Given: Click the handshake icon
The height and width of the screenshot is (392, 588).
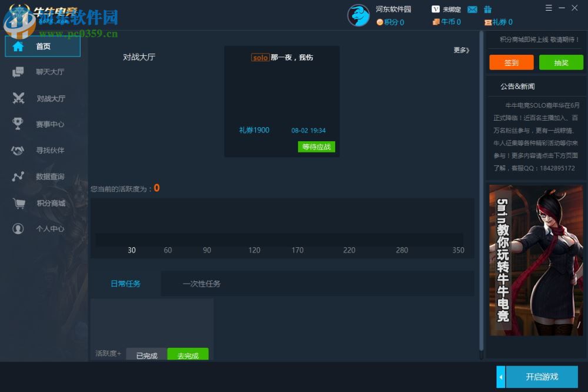Looking at the screenshot, I should (18, 150).
